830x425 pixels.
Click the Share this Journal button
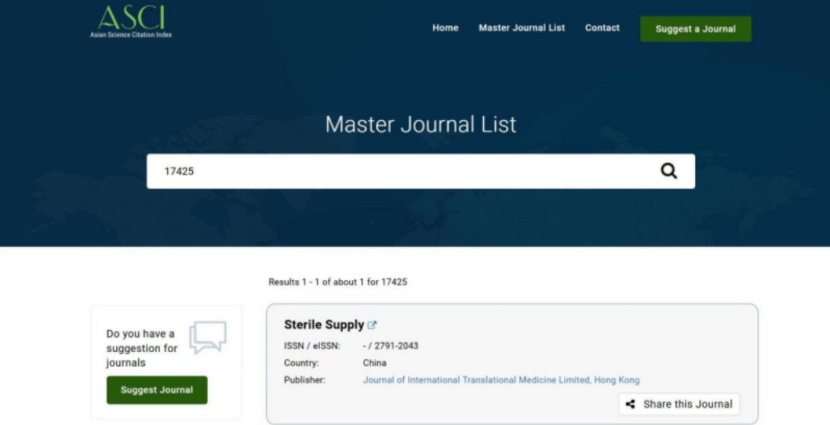(679, 404)
